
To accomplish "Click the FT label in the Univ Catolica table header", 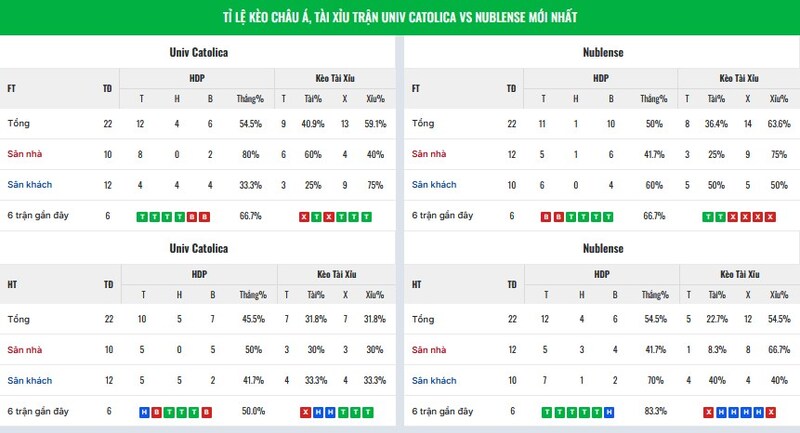I will tap(12, 88).
